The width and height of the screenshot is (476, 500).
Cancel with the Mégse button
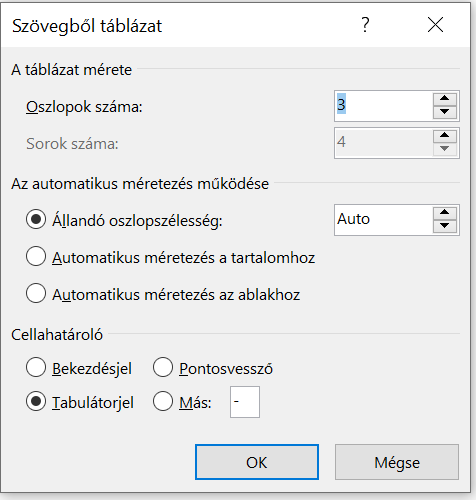click(x=397, y=462)
